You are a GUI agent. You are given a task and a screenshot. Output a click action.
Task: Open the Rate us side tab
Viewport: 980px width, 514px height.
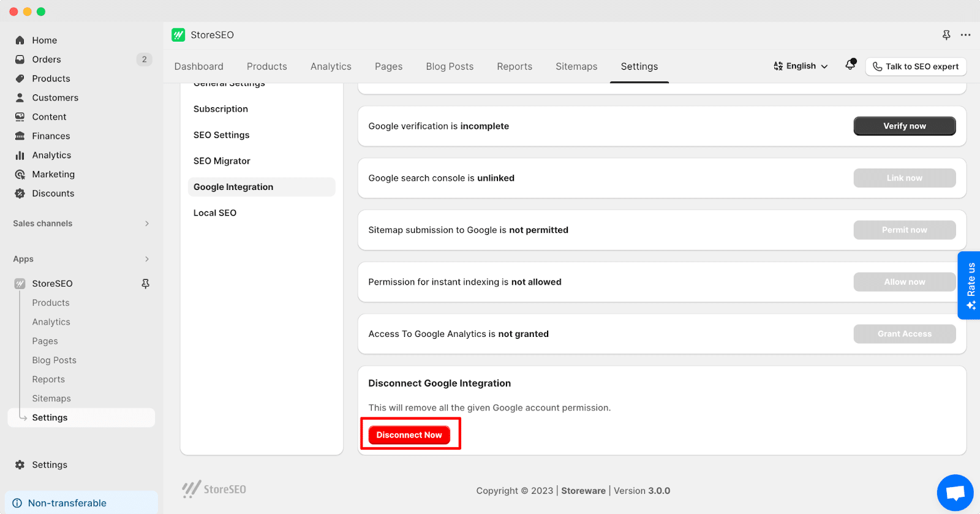970,285
